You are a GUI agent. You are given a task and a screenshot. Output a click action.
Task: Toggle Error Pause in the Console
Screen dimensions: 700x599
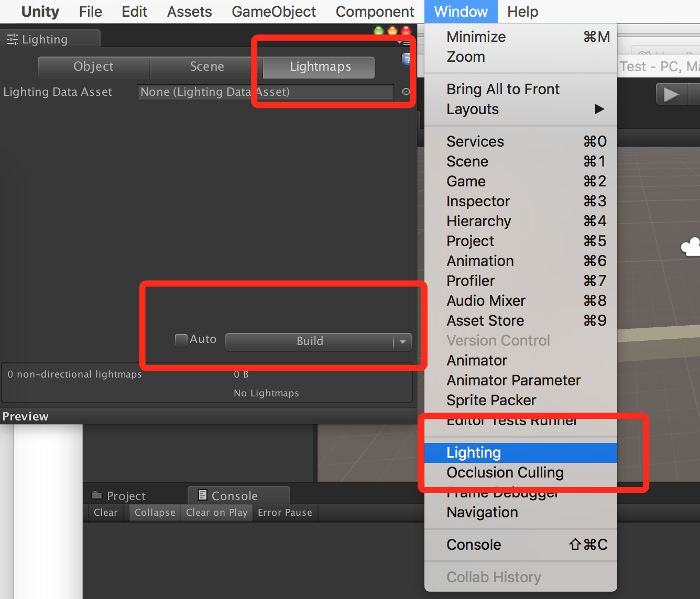(x=285, y=513)
